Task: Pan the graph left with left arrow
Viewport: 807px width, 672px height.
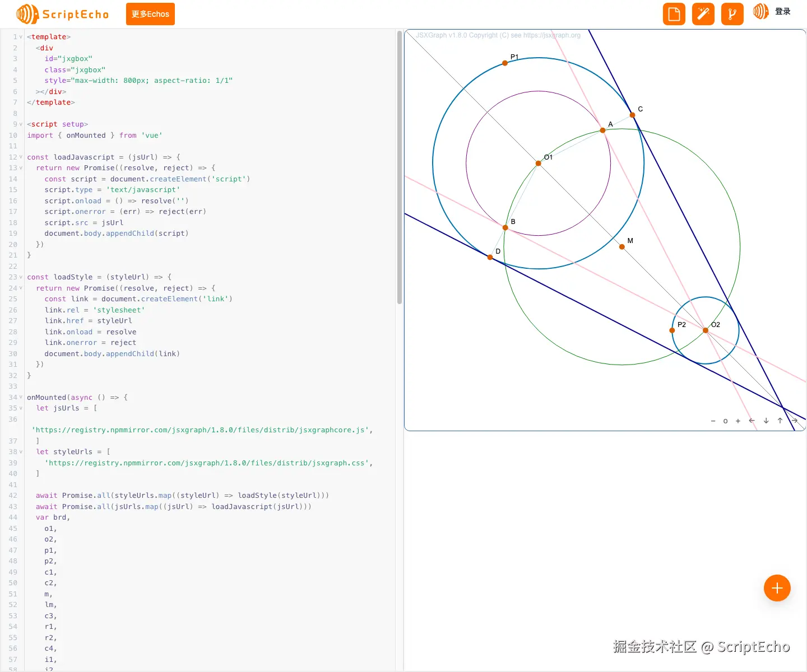Action: tap(752, 421)
